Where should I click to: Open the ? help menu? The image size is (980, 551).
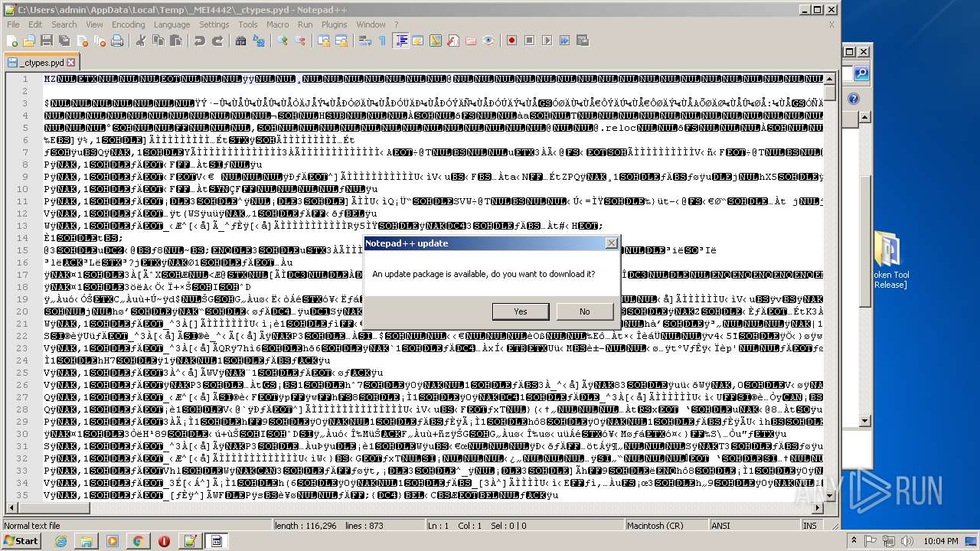[396, 24]
